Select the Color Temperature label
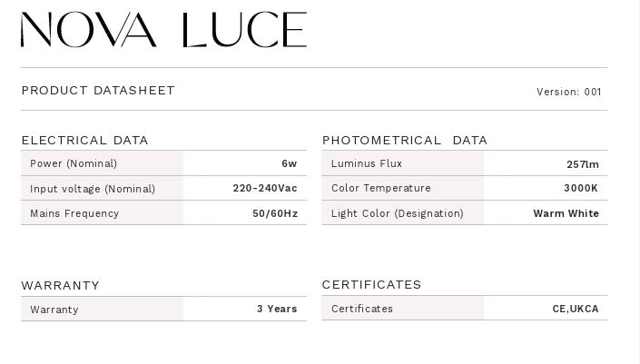640x364 pixels. click(x=380, y=188)
